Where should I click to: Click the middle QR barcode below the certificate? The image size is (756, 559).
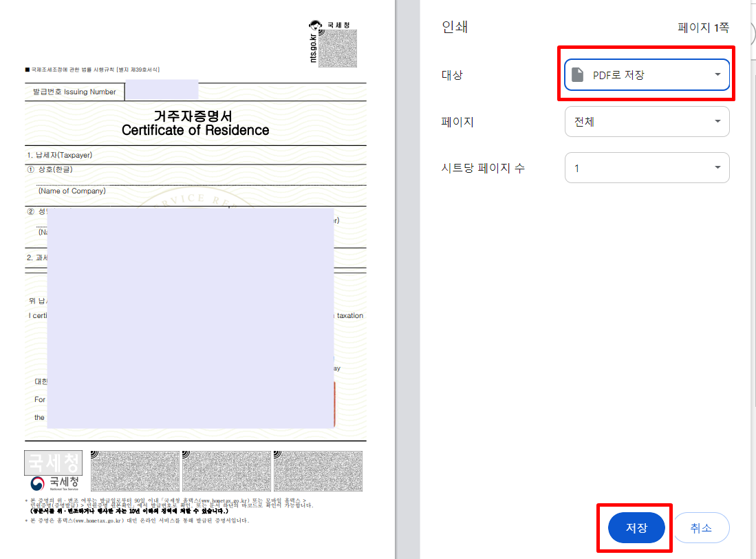tap(227, 470)
